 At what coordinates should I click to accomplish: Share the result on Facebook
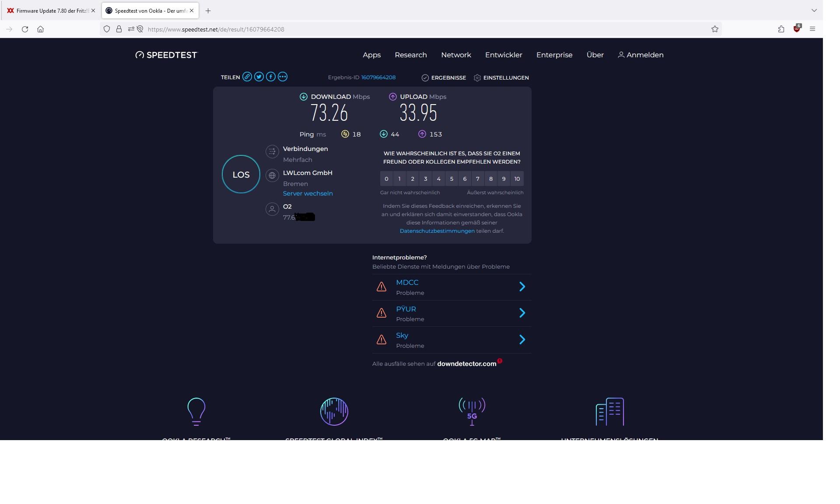pos(271,77)
